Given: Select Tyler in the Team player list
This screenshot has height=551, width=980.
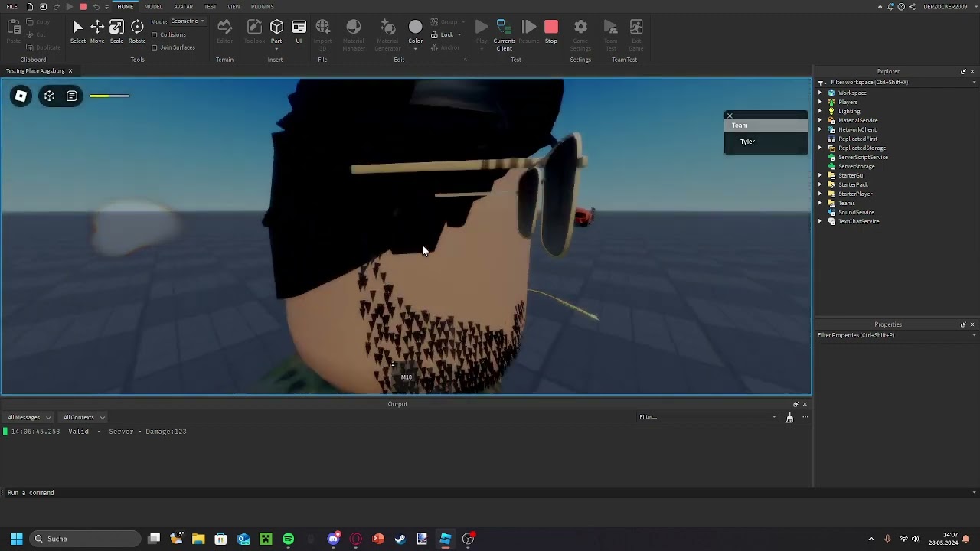Looking at the screenshot, I should point(747,142).
